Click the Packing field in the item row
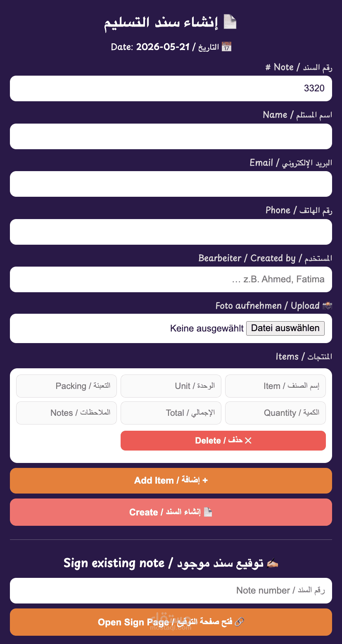The width and height of the screenshot is (342, 644). [66, 386]
